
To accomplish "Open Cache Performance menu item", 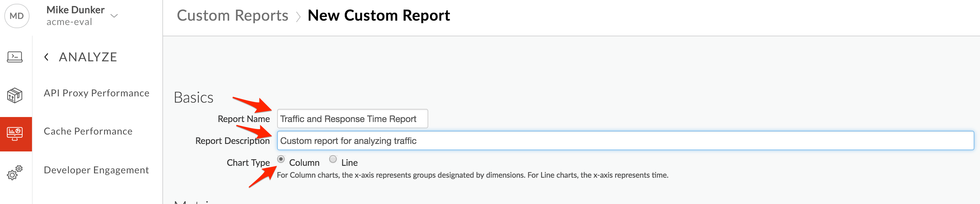I will (x=88, y=131).
